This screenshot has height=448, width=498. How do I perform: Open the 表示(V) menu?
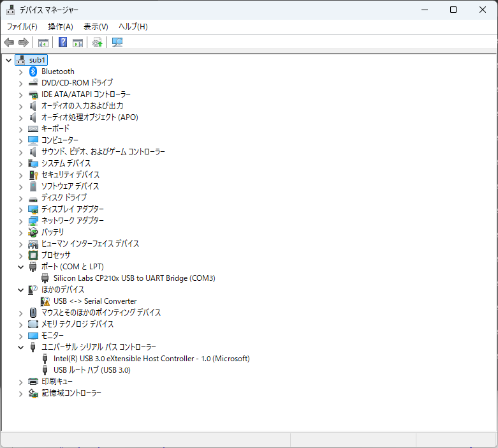pyautogui.click(x=96, y=27)
